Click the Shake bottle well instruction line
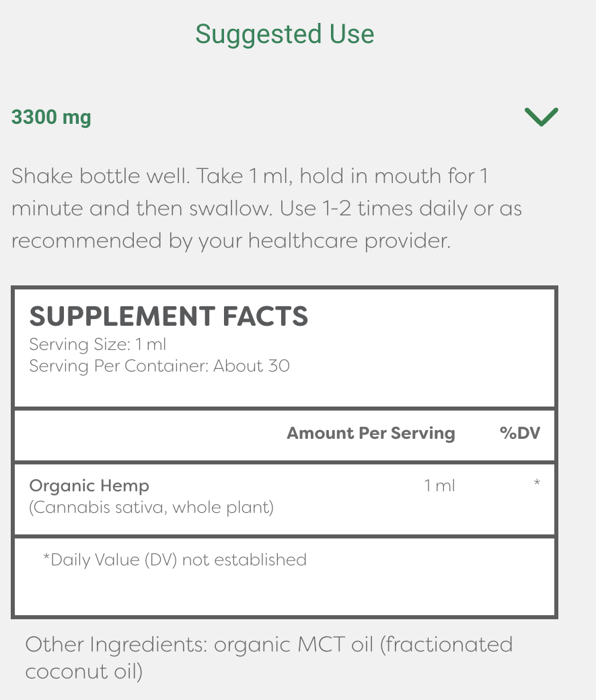596x700 pixels. (x=250, y=176)
